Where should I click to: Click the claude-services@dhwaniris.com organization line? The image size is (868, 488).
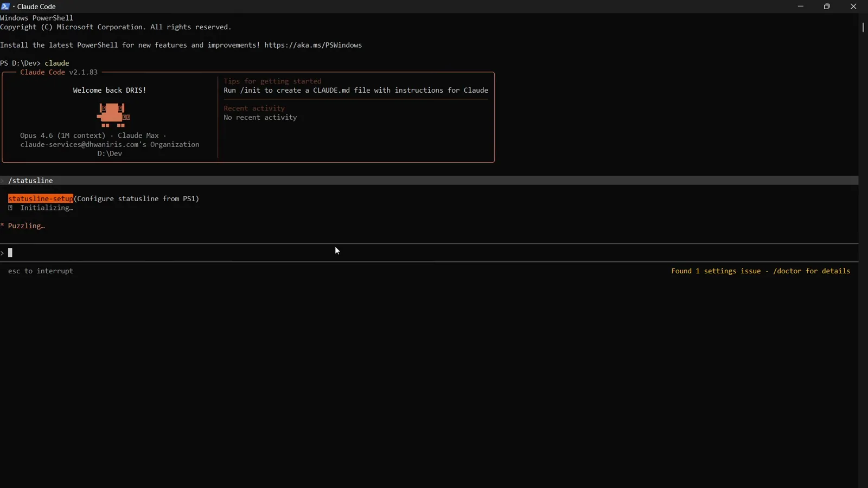tap(110, 145)
